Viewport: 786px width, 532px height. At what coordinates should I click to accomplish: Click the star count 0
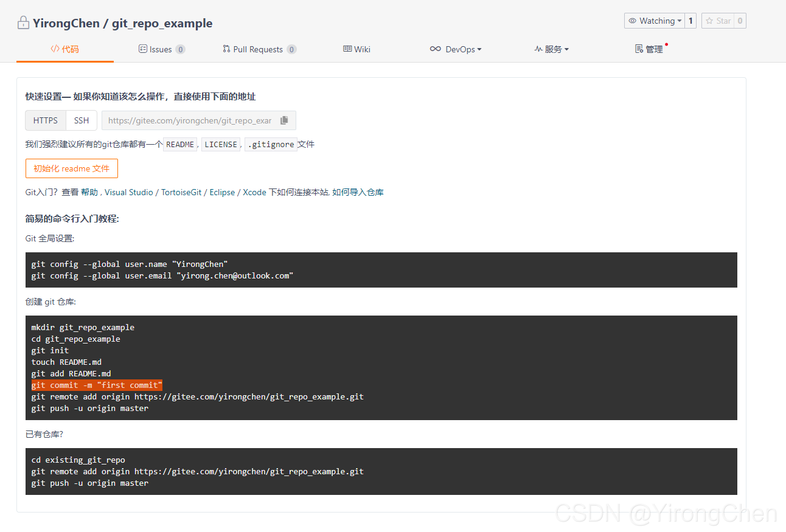(x=740, y=21)
